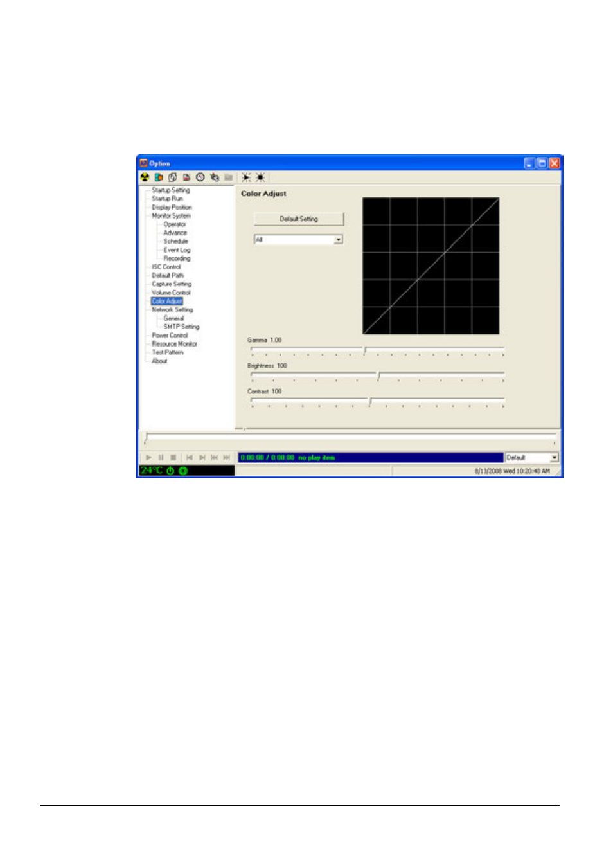Click the left brightness star icon
613x868 pixels.
247,177
